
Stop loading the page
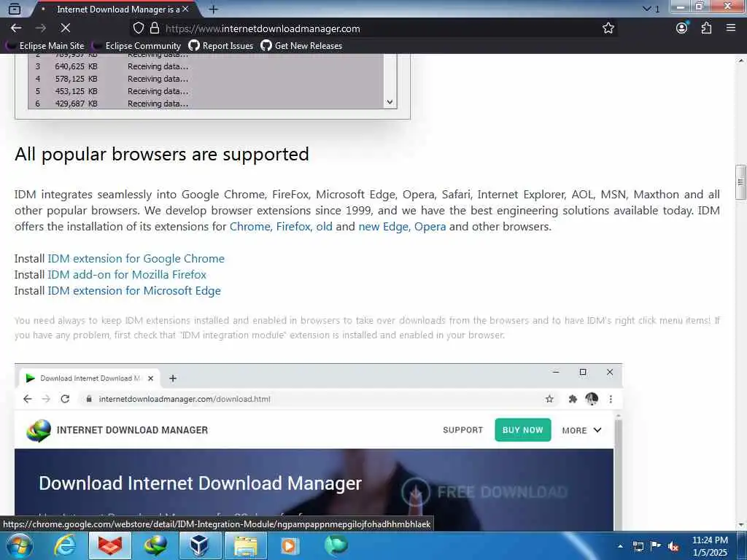point(65,28)
